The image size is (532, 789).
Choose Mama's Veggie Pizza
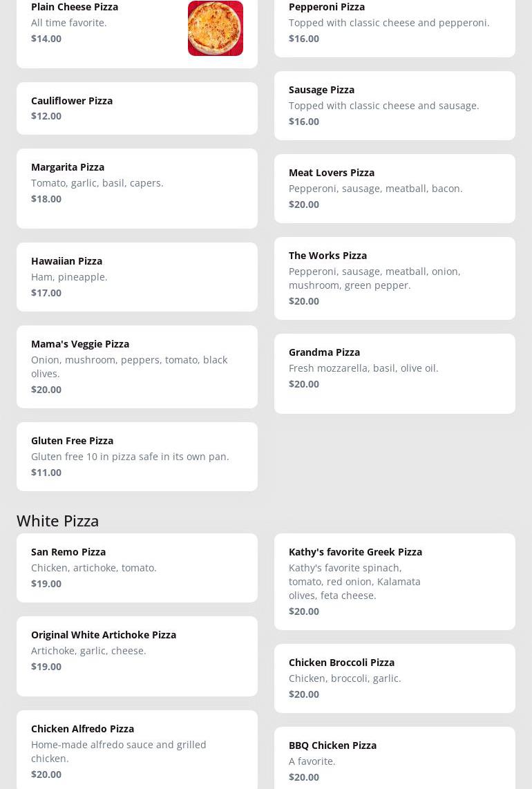click(x=137, y=367)
